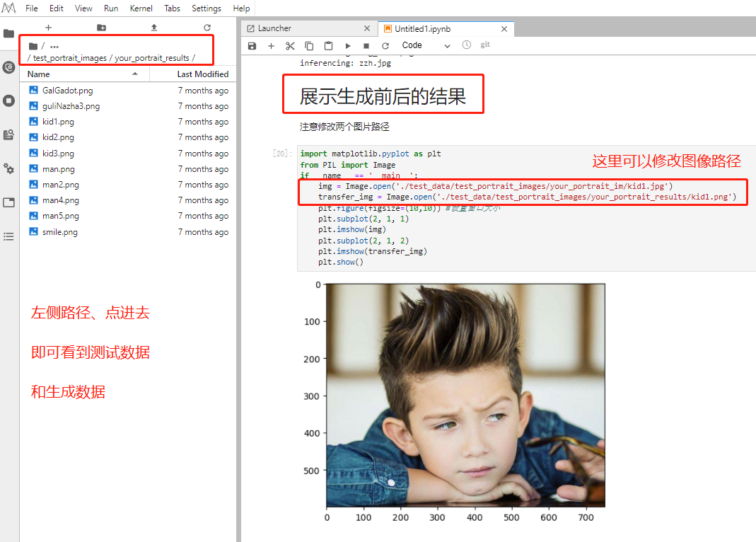Open the Kernel menu
Screen dimensions: 756x542
tap(141, 8)
